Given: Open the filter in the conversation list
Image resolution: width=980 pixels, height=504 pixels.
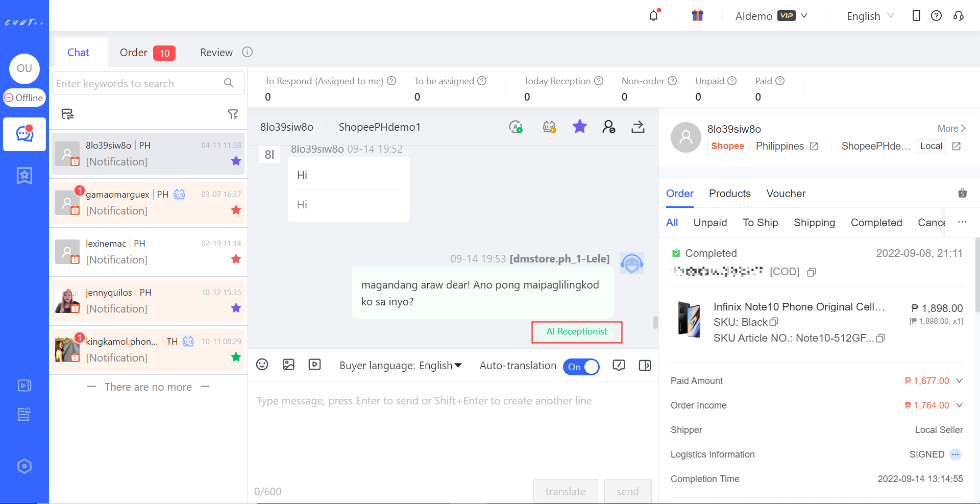Looking at the screenshot, I should coord(233,114).
